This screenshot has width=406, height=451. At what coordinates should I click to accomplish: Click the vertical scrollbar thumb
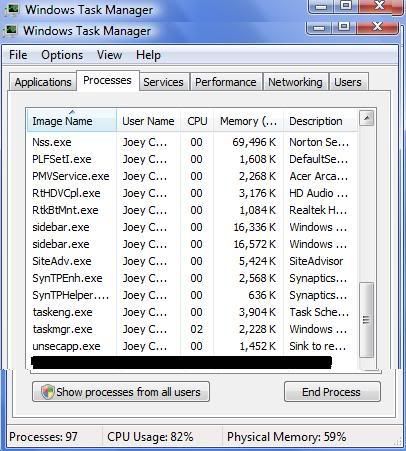366,320
